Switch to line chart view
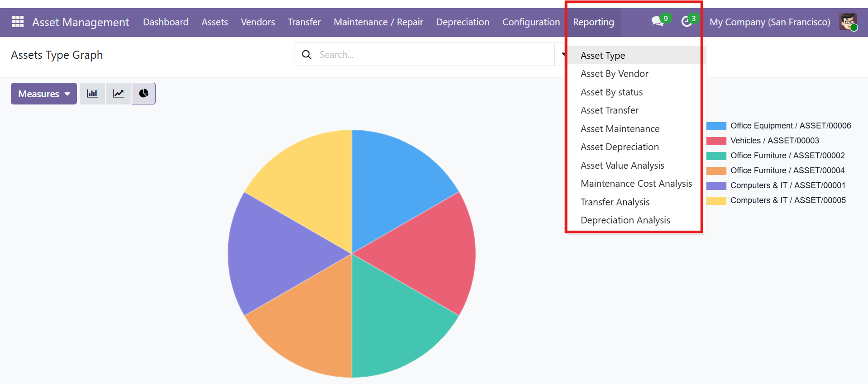Viewport: 868px width, 384px height. pyautogui.click(x=119, y=94)
